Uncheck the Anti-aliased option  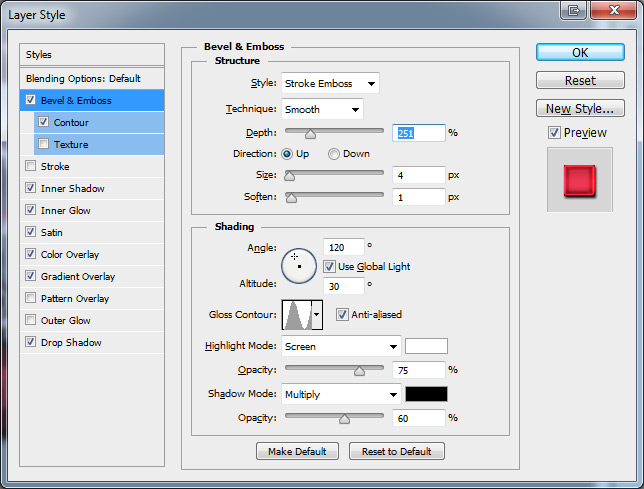[x=342, y=314]
